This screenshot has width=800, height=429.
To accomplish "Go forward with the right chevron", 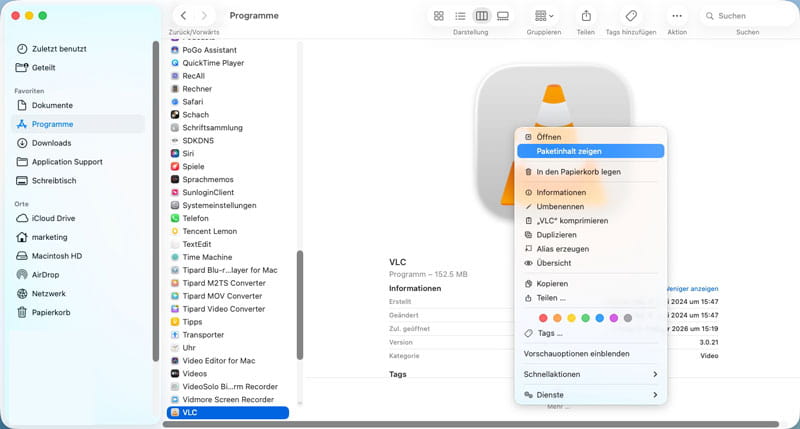I will pyautogui.click(x=204, y=16).
